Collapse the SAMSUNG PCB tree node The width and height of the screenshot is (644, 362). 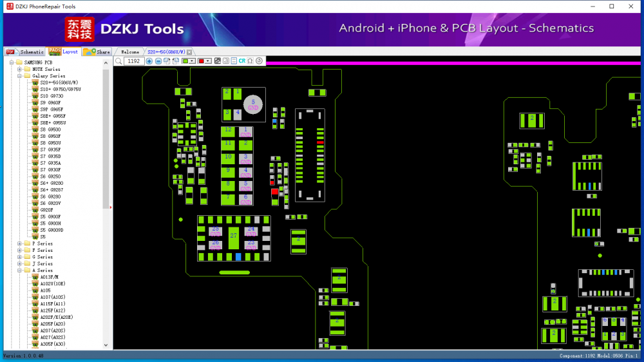pos(12,62)
